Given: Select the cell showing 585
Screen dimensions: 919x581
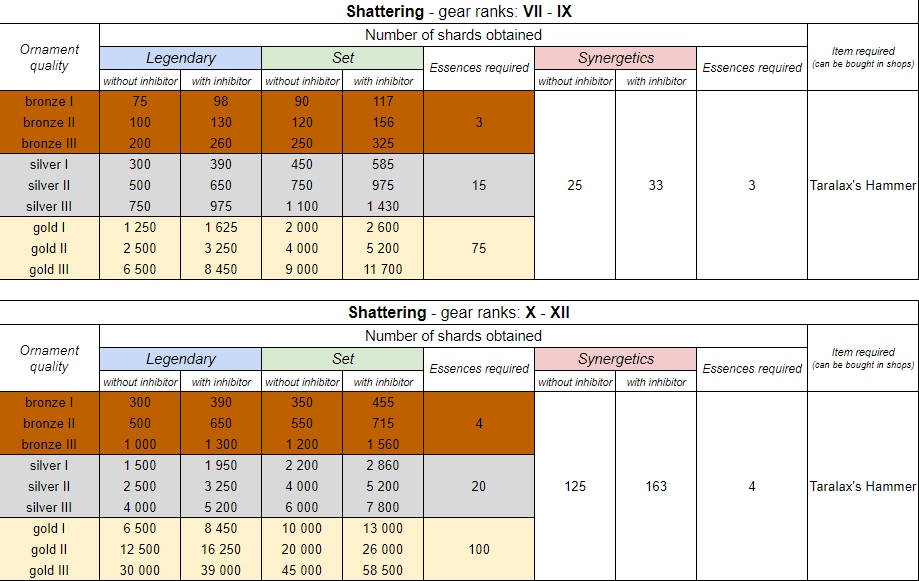Looking at the screenshot, I should click(383, 165).
